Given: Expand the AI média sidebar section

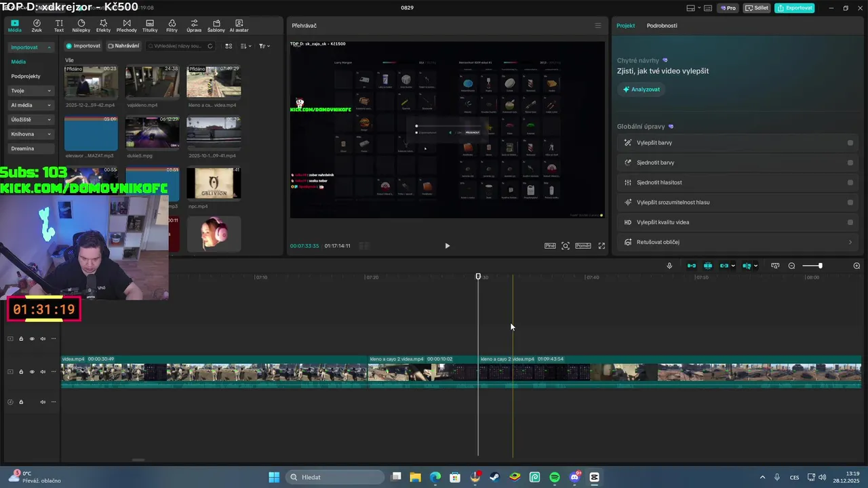Looking at the screenshot, I should click(31, 105).
